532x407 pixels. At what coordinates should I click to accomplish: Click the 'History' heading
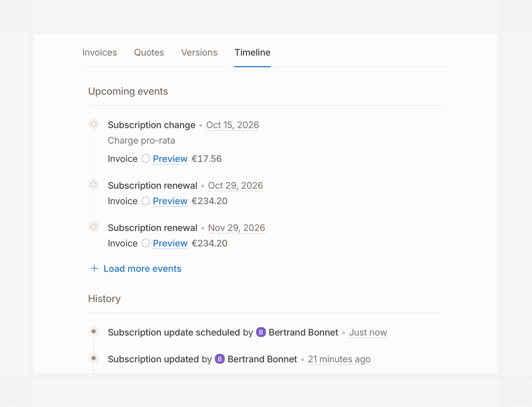click(104, 299)
